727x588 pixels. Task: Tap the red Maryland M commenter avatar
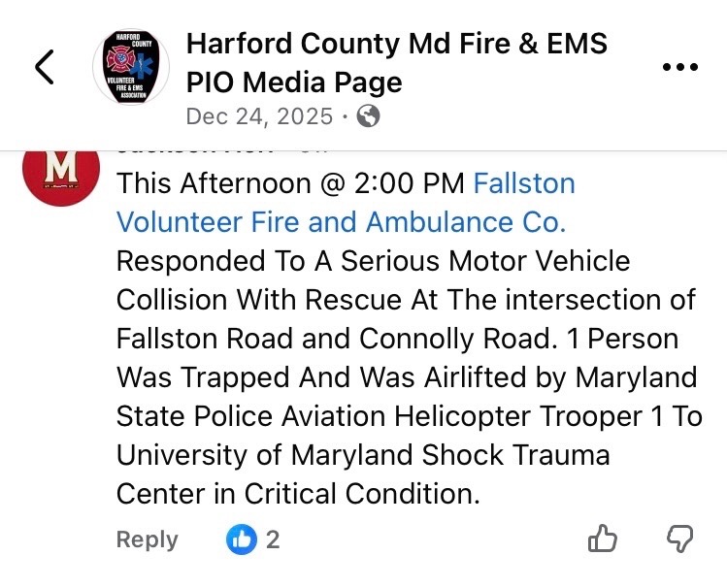pyautogui.click(x=61, y=169)
